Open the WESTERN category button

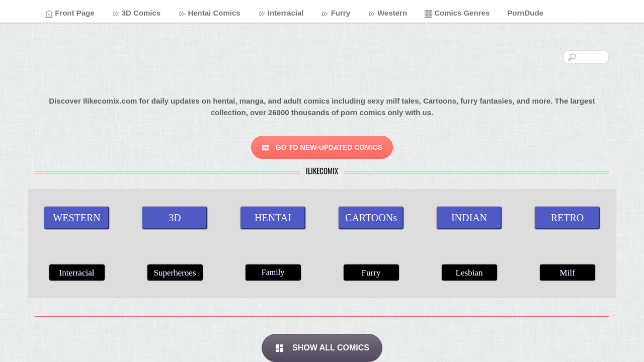pos(76,218)
